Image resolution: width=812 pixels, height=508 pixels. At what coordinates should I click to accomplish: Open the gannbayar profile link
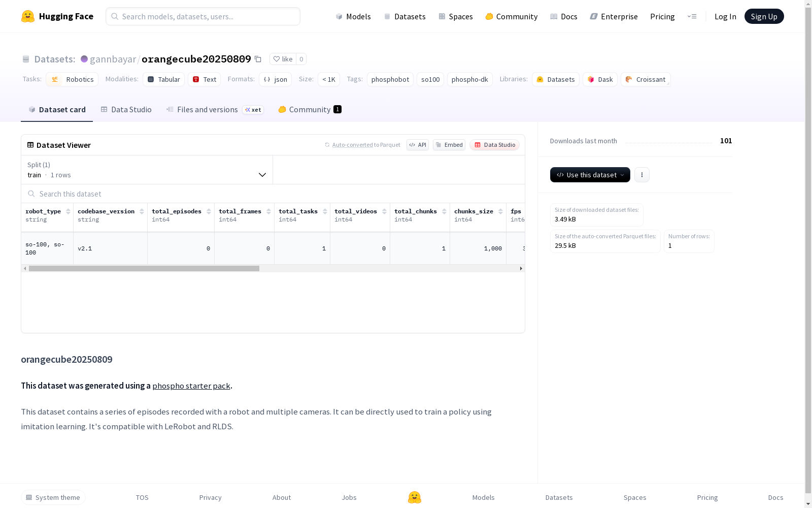[113, 59]
